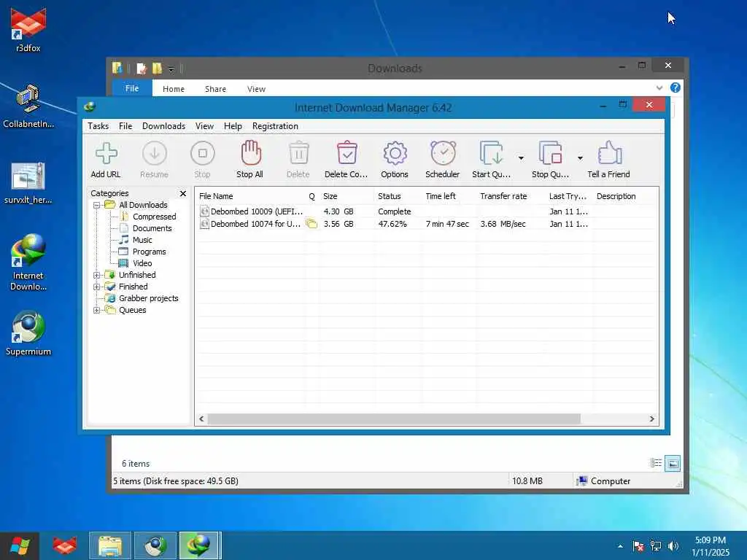747x560 pixels.
Task: Select the Documents category
Action: (x=152, y=228)
